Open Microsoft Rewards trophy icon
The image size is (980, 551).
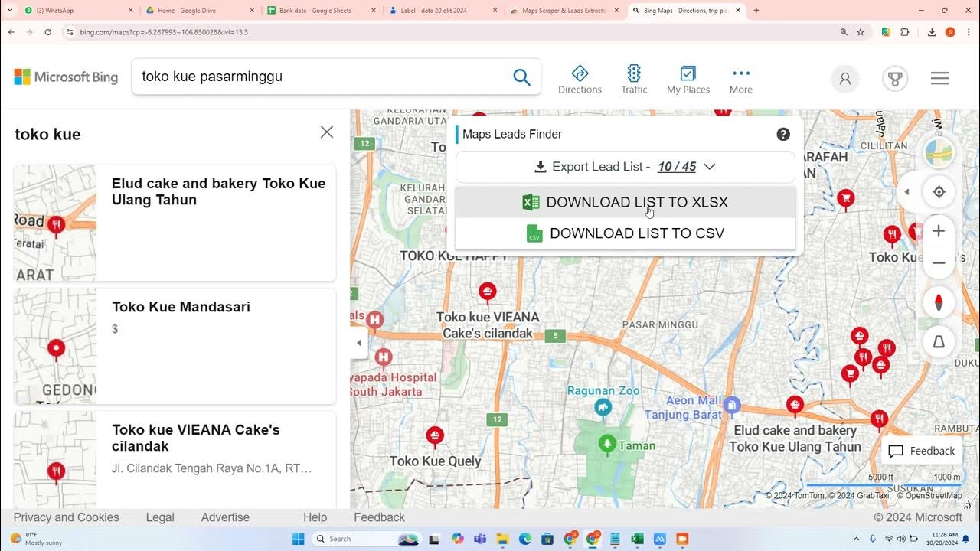(894, 78)
